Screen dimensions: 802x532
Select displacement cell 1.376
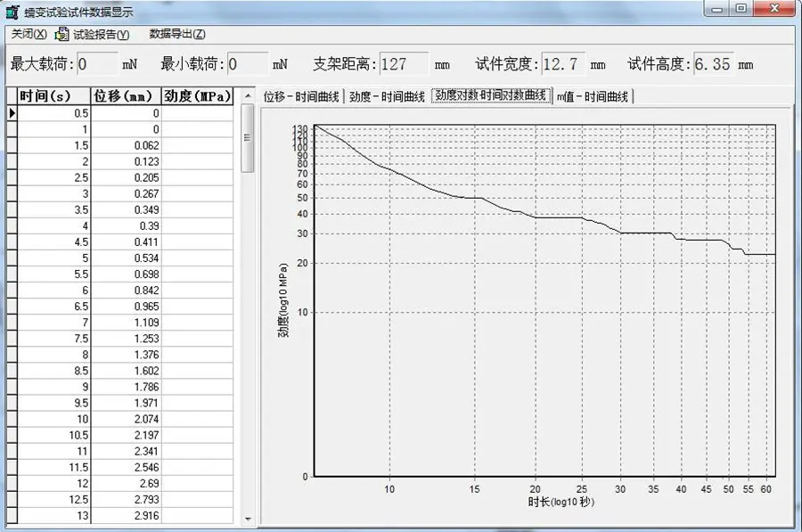[x=126, y=355]
